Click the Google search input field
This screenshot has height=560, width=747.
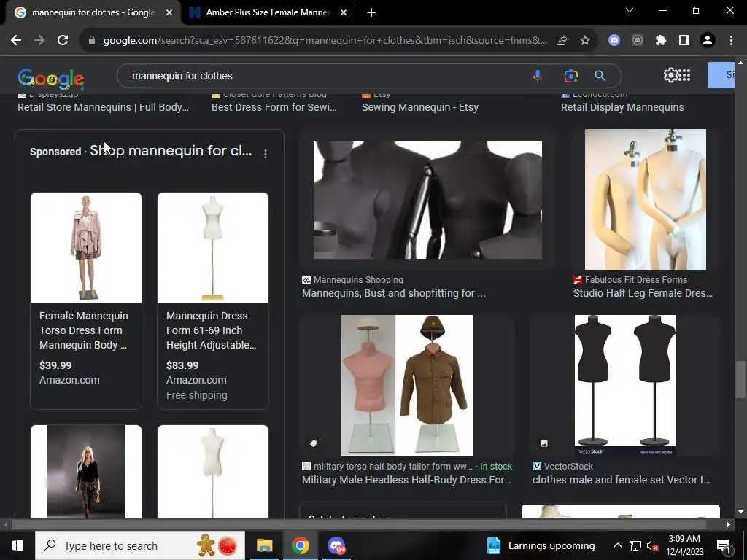324,76
